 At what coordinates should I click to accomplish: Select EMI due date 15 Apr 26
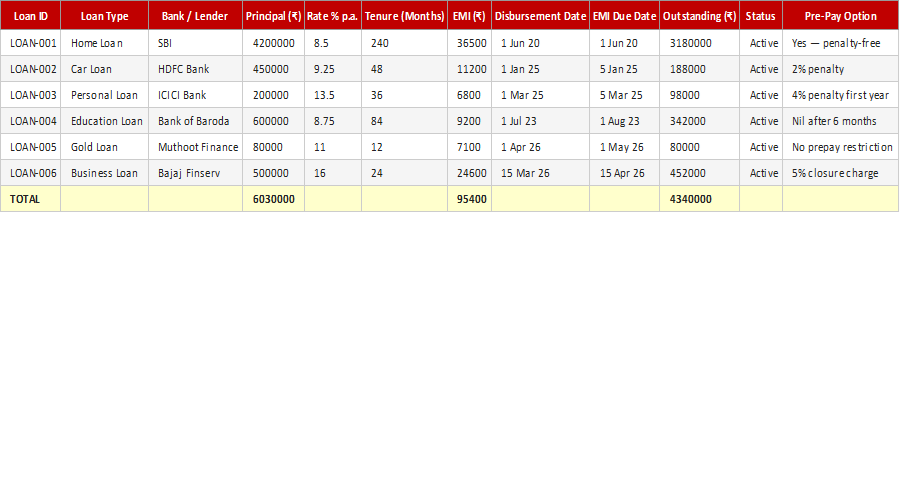[624, 173]
